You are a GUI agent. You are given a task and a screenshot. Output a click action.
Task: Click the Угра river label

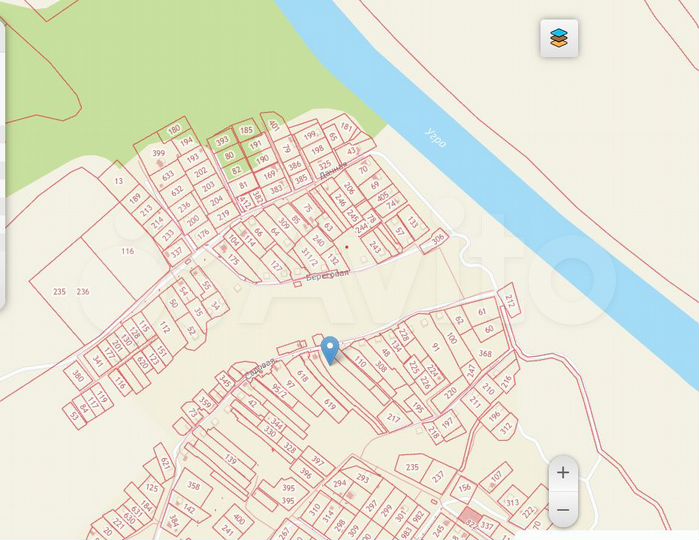pos(435,138)
